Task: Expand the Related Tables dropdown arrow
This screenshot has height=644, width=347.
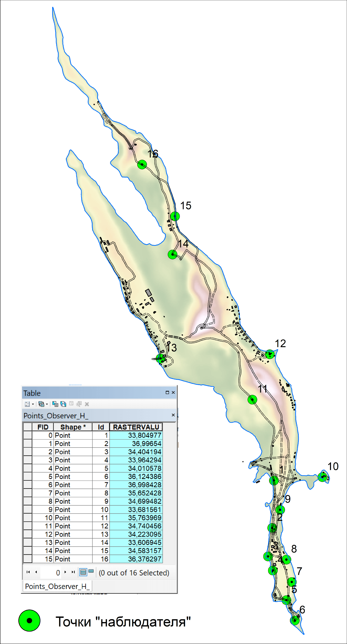Action: pyautogui.click(x=47, y=404)
